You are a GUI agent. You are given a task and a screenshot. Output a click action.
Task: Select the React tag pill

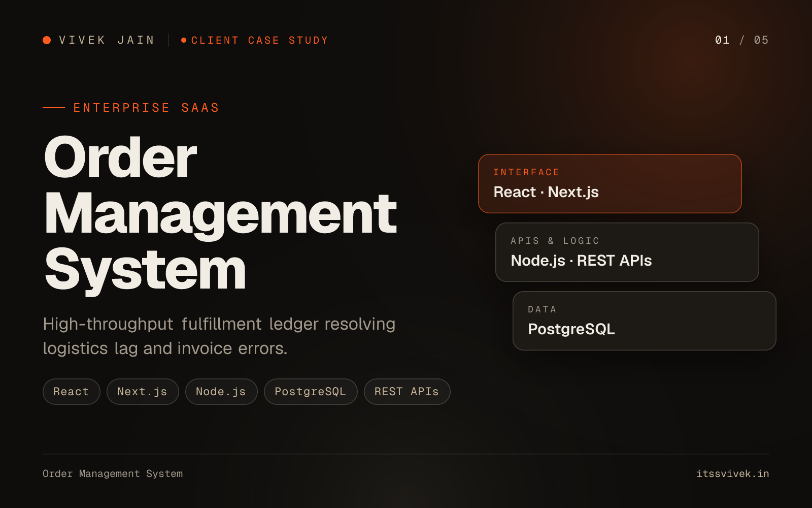72,392
